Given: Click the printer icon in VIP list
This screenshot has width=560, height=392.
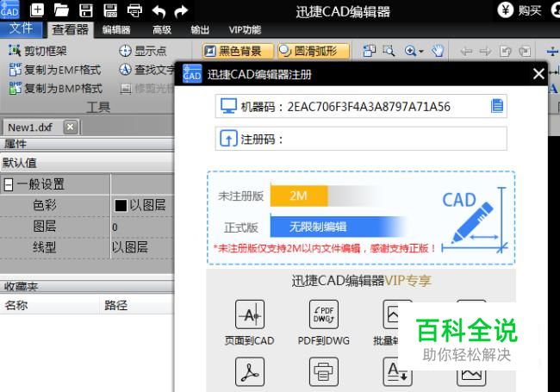Looking at the screenshot, I should [324, 371].
